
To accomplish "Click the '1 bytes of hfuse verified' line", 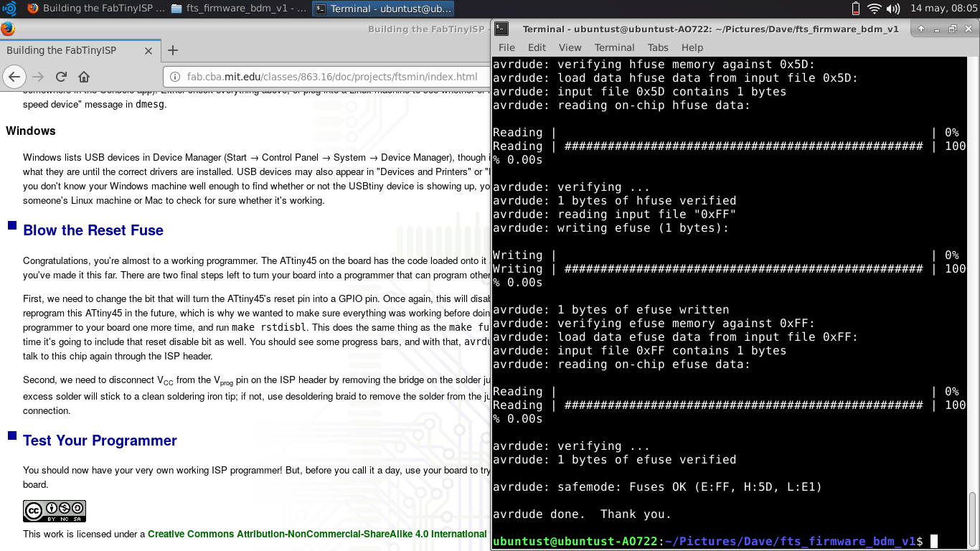I will tap(614, 200).
